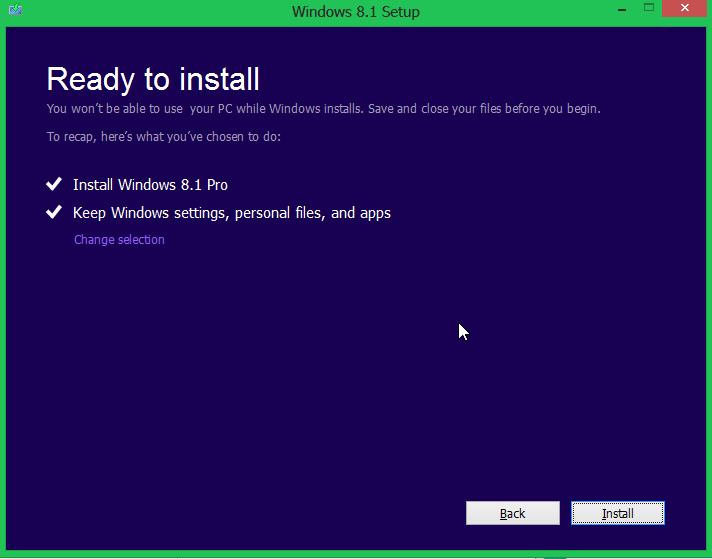Image resolution: width=712 pixels, height=559 pixels.
Task: Go back with the Back button
Action: [x=513, y=513]
